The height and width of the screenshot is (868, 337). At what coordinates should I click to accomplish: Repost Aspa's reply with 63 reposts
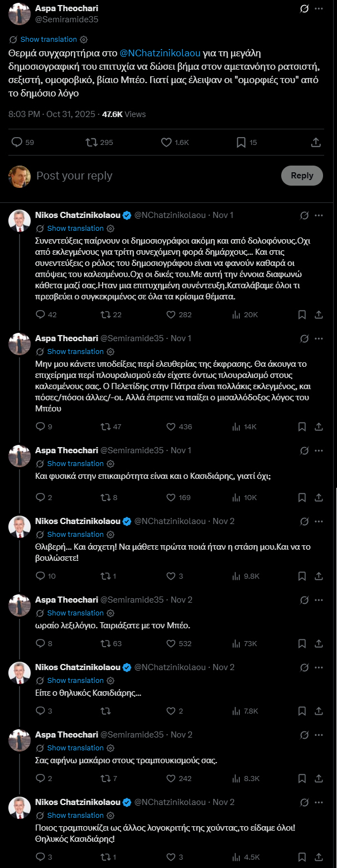coord(105,643)
